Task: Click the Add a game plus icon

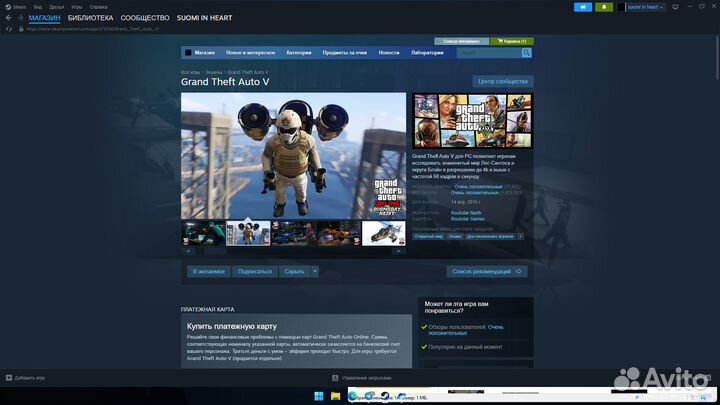Action: click(9, 378)
